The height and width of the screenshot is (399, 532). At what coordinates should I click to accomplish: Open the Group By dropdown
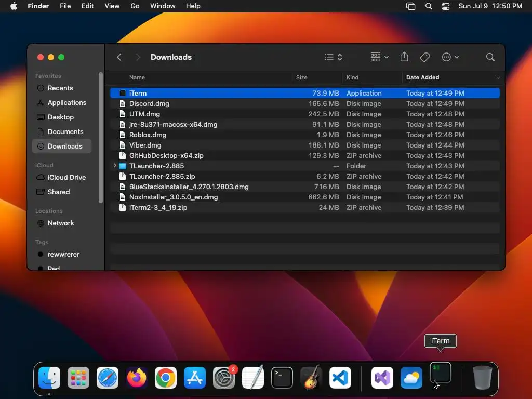pos(379,57)
